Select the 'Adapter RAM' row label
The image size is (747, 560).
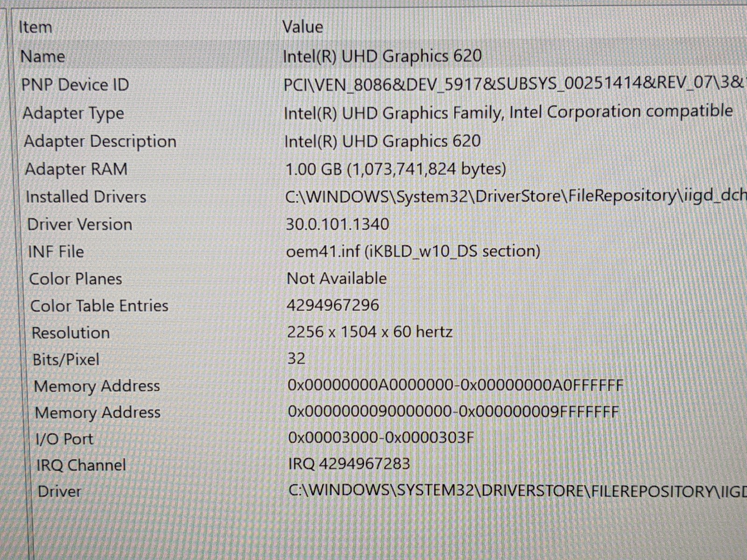(x=76, y=169)
